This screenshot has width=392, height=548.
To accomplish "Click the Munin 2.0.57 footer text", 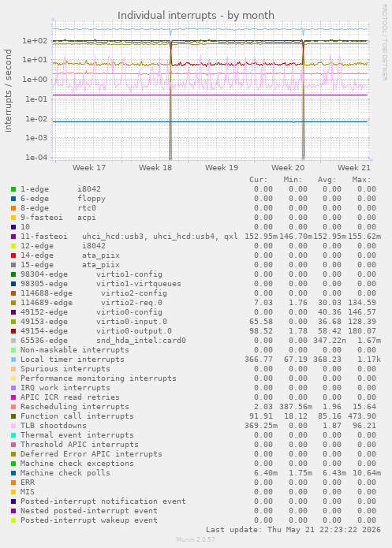I will tap(196, 539).
